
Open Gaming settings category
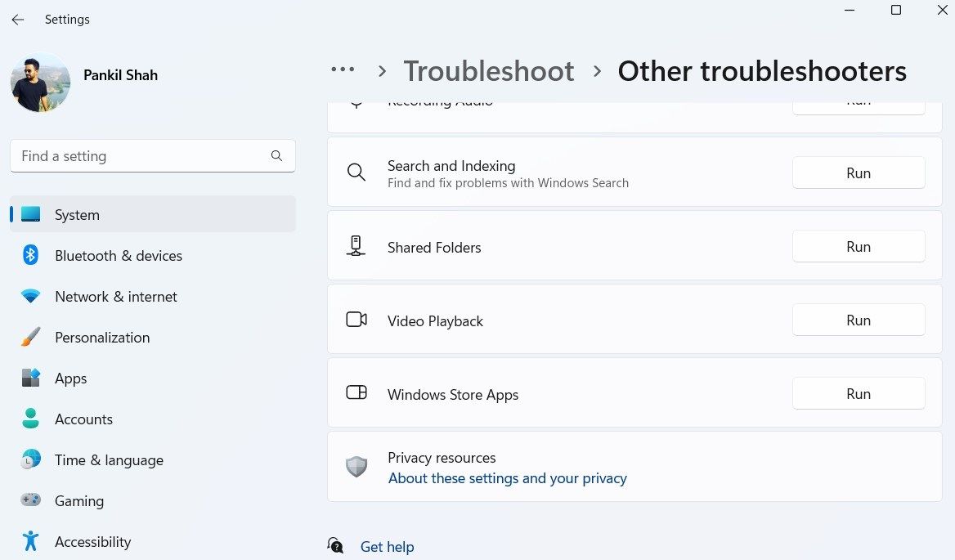point(153,500)
